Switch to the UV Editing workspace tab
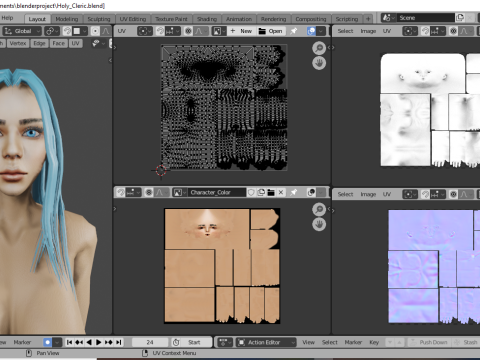Image resolution: width=480 pixels, height=360 pixels. [133, 19]
